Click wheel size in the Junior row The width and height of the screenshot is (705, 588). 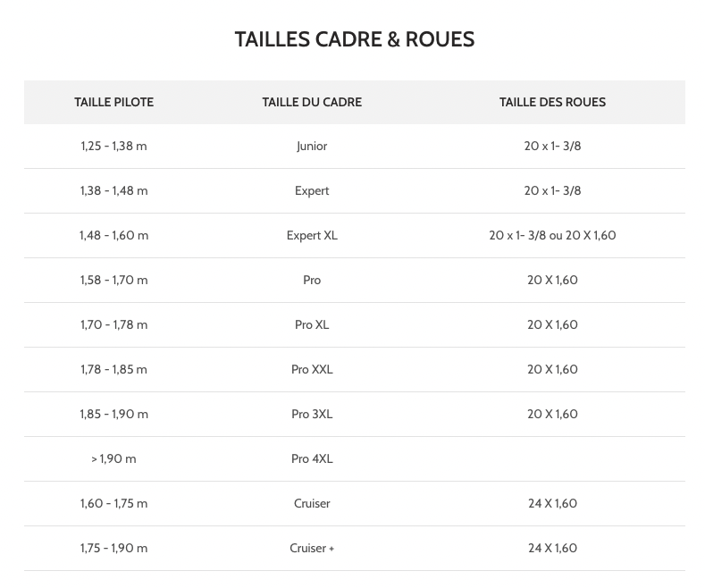click(552, 146)
